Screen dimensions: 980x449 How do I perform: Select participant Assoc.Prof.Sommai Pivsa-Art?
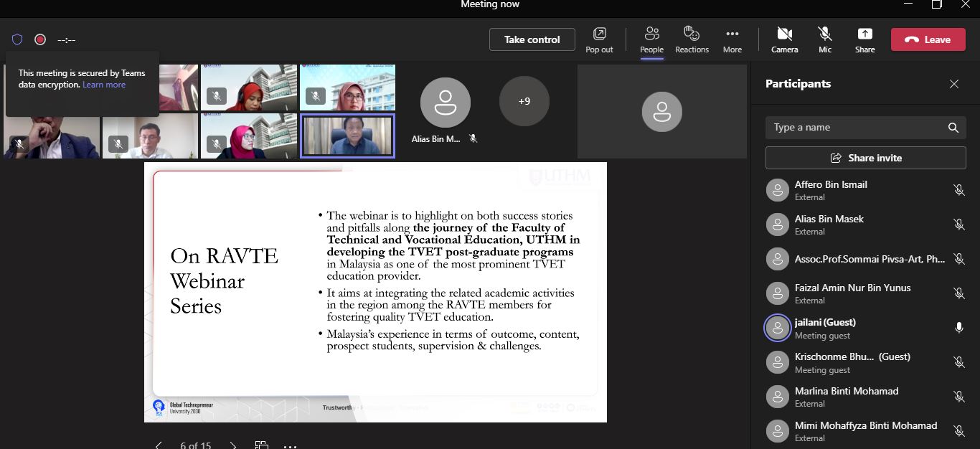(x=865, y=259)
